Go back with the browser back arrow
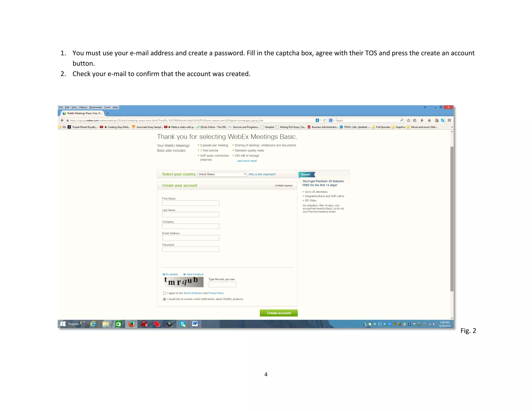532x411 pixels. click(x=62, y=120)
